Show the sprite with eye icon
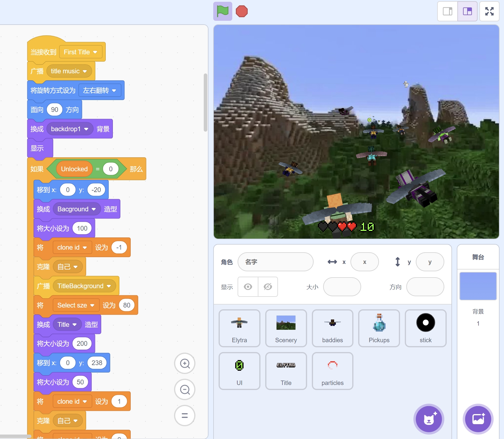The width and height of the screenshot is (504, 439). pyautogui.click(x=248, y=287)
